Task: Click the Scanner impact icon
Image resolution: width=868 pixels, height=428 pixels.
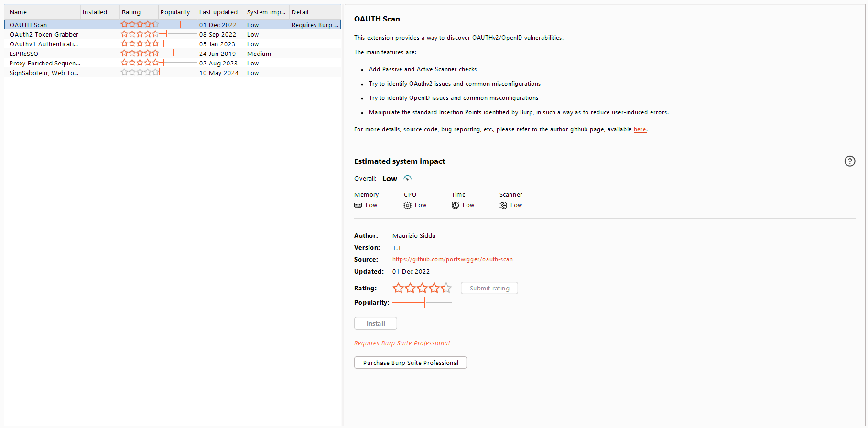Action: [503, 205]
